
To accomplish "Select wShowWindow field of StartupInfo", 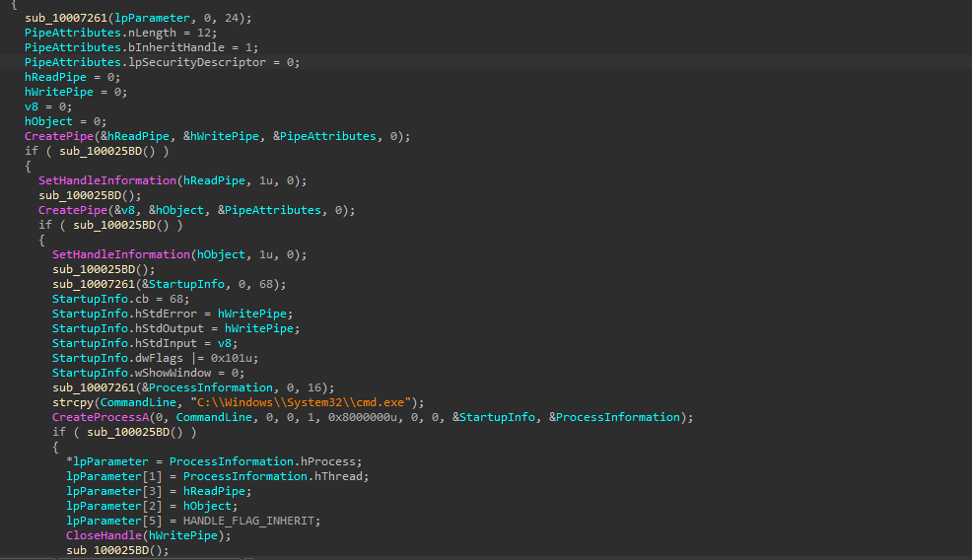I will click(x=173, y=374).
